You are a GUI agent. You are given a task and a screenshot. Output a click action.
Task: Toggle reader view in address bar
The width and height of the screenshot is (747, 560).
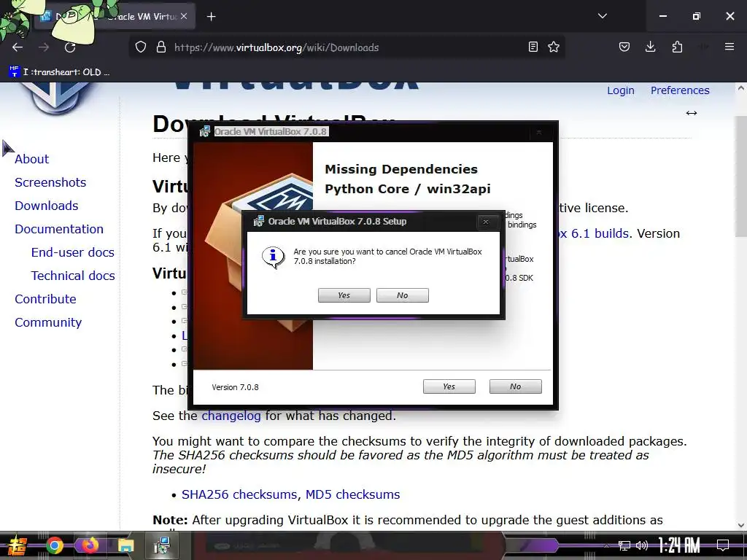[x=533, y=47]
